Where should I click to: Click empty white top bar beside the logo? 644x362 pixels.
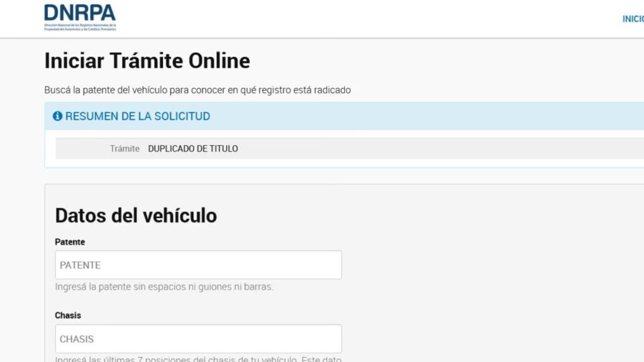click(365, 19)
